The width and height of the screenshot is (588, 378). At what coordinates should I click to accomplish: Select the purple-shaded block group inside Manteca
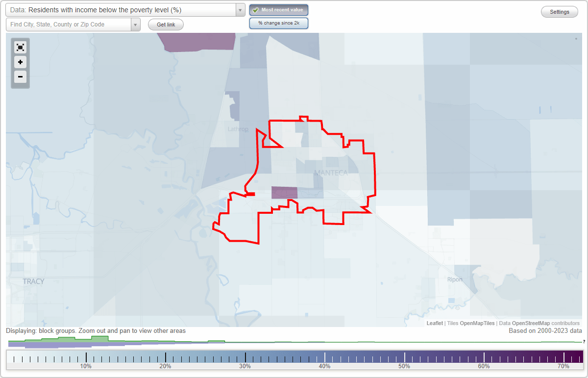[284, 193]
